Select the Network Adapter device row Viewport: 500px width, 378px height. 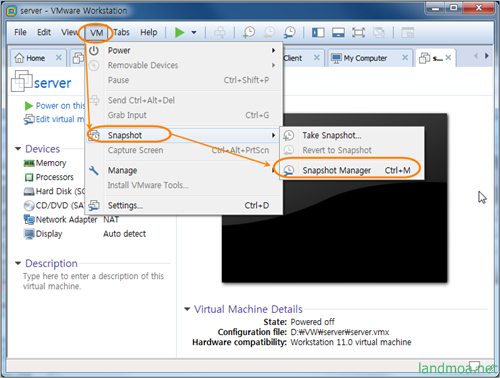(71, 220)
